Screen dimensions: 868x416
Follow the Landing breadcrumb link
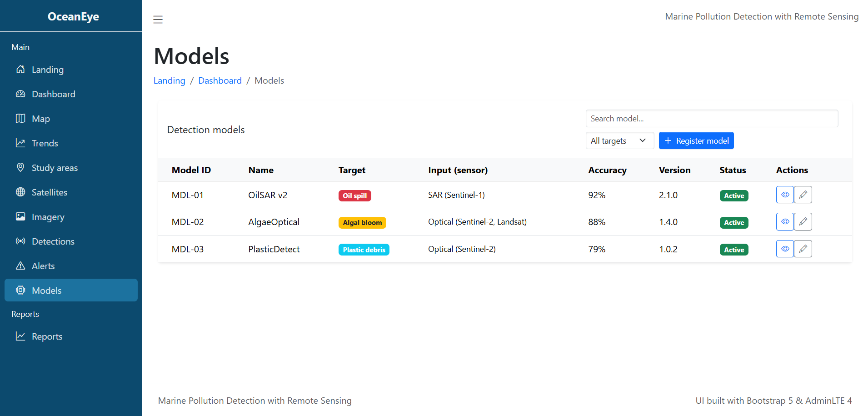[169, 80]
